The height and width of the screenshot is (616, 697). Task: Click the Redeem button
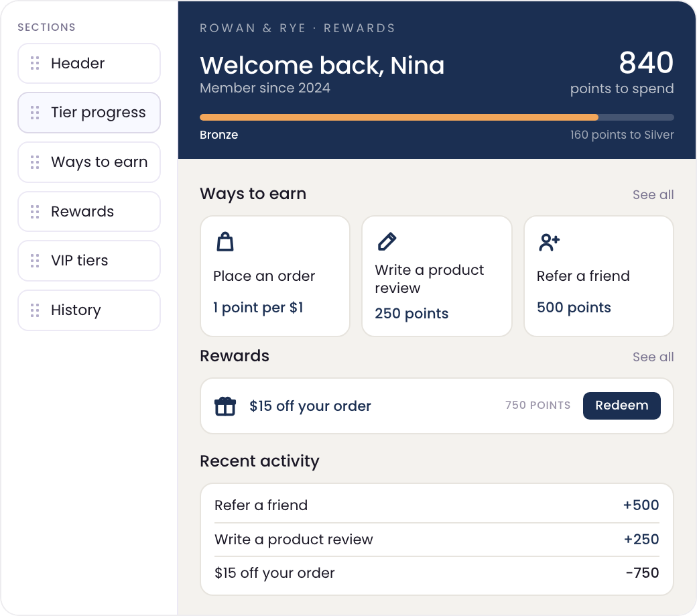621,406
